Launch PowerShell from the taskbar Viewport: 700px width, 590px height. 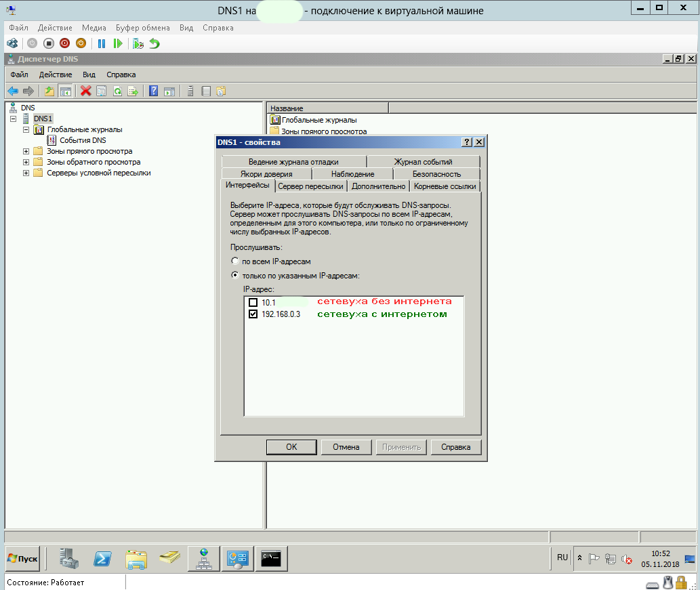click(102, 558)
